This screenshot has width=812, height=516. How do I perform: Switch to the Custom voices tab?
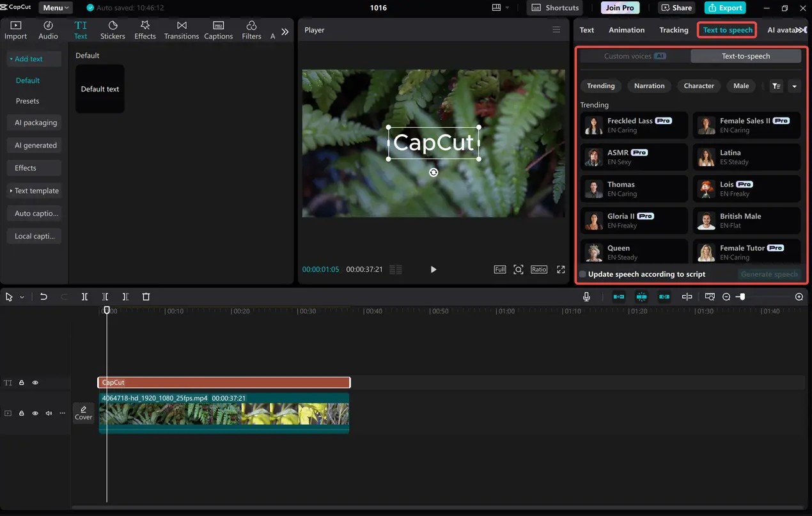coord(635,56)
